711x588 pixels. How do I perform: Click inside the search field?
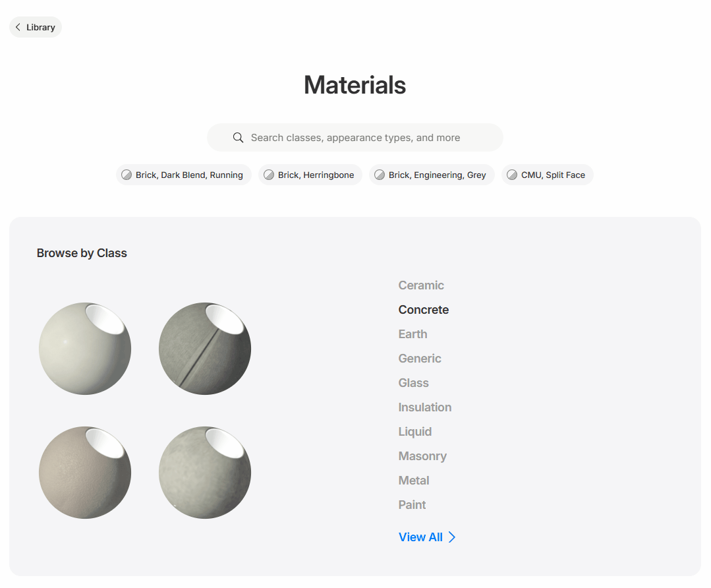click(x=355, y=137)
